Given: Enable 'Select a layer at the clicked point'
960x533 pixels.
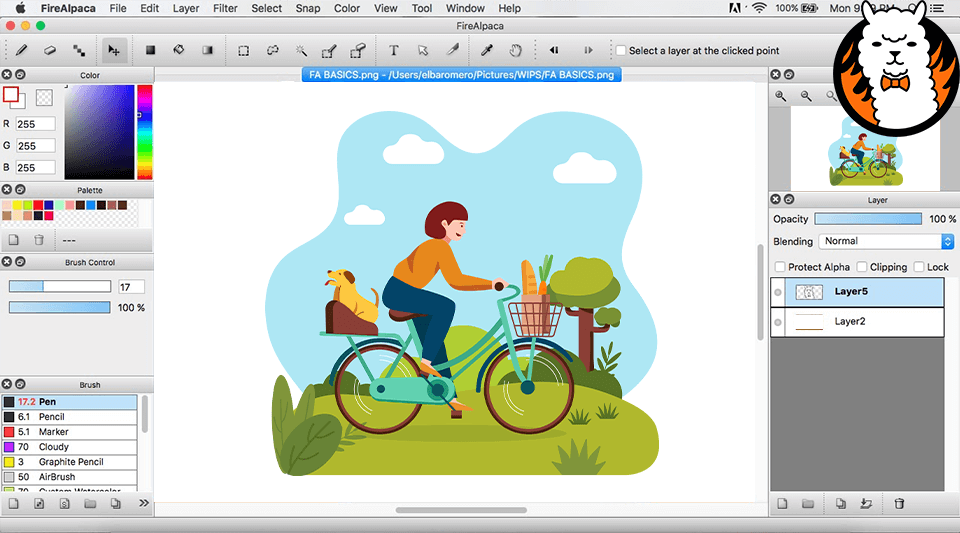Looking at the screenshot, I should click(x=621, y=50).
